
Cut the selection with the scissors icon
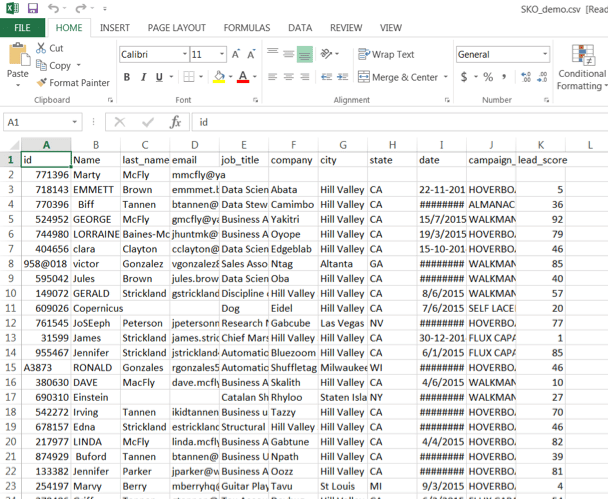click(x=41, y=48)
